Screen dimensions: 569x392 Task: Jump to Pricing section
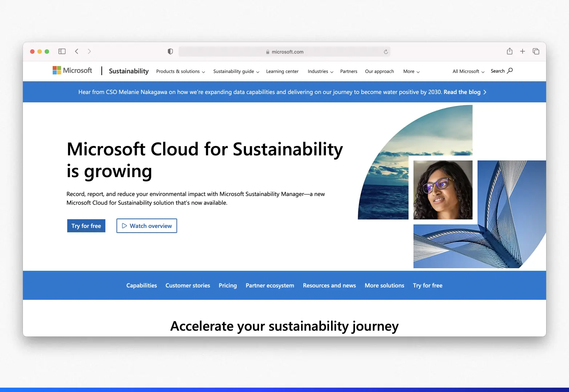228,286
